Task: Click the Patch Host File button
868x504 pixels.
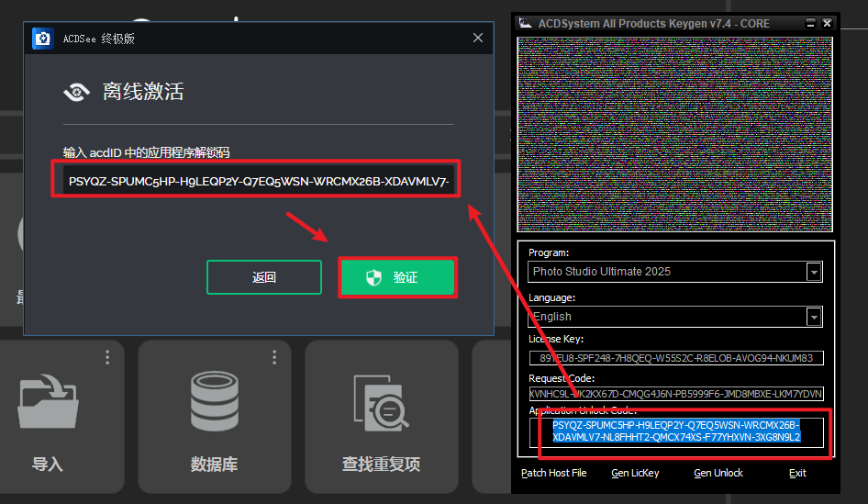Action: pyautogui.click(x=553, y=473)
